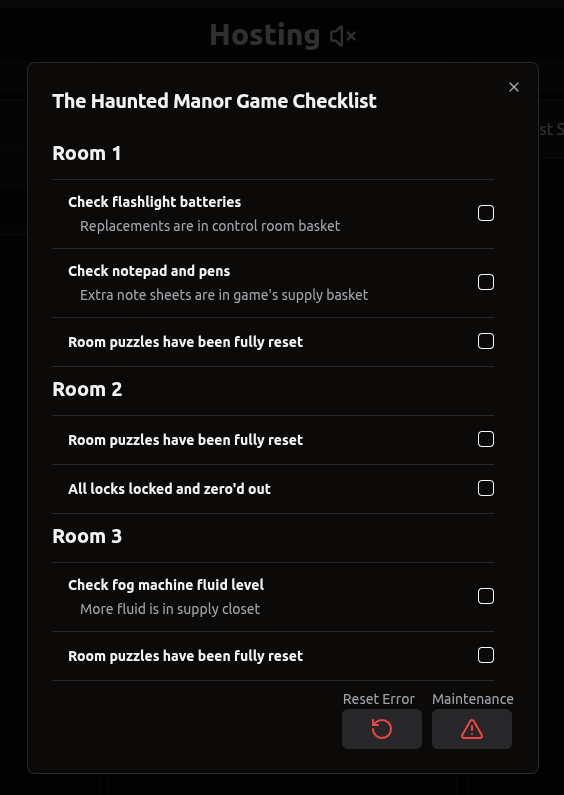Select the Room 1 section heading
The width and height of the screenshot is (564, 795).
tap(87, 153)
